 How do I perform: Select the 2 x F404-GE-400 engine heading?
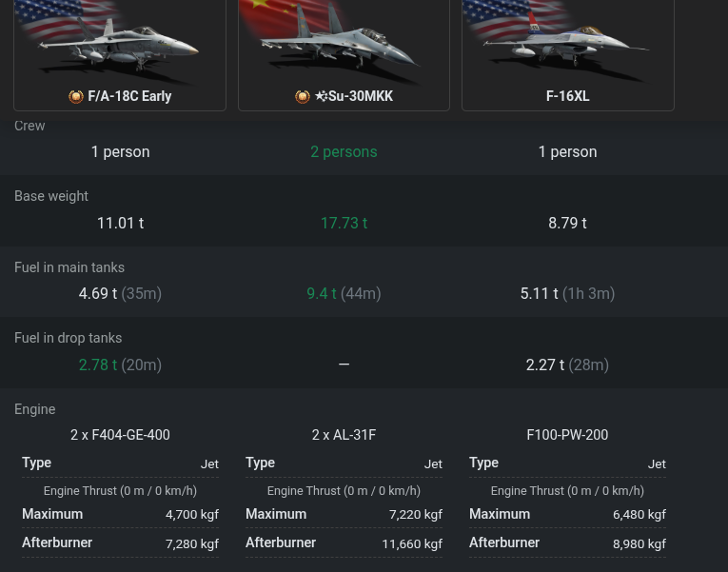120,435
